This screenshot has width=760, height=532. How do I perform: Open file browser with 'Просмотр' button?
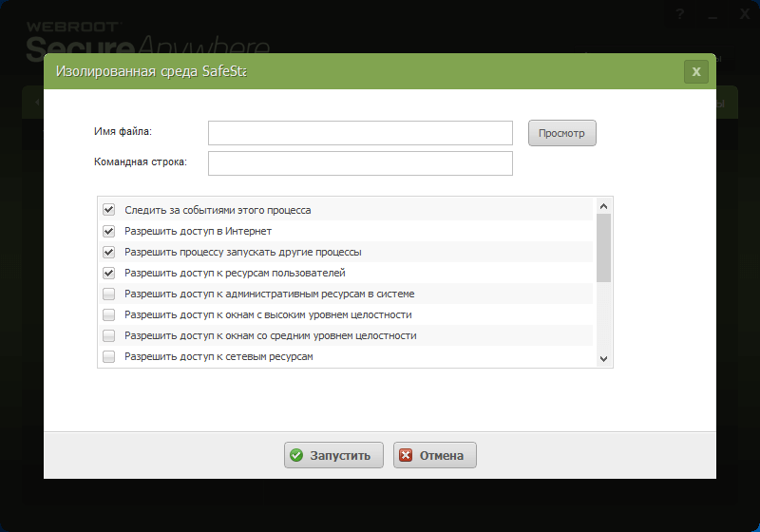click(561, 133)
